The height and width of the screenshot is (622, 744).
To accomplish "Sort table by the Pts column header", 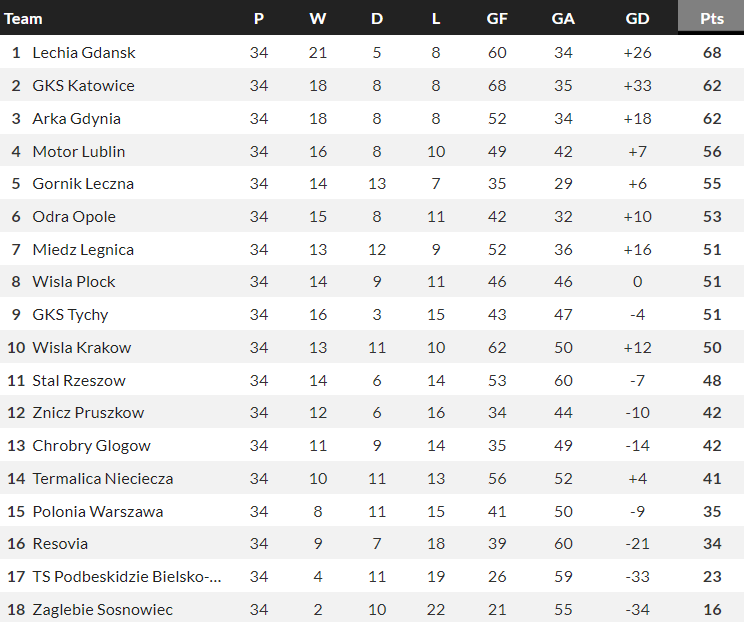I will click(712, 19).
